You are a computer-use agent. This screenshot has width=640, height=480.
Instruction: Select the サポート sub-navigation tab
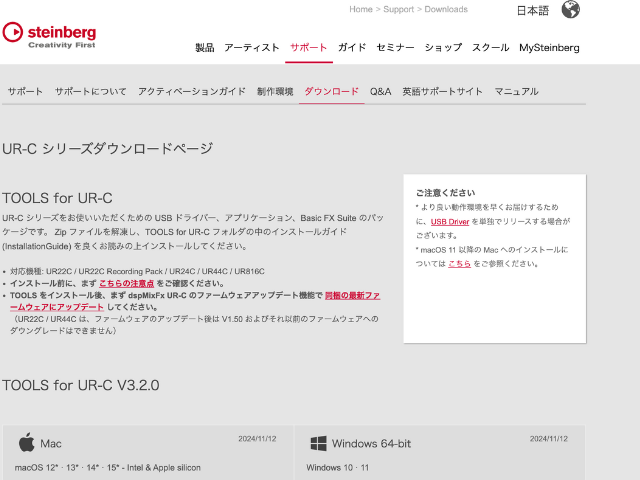25,91
